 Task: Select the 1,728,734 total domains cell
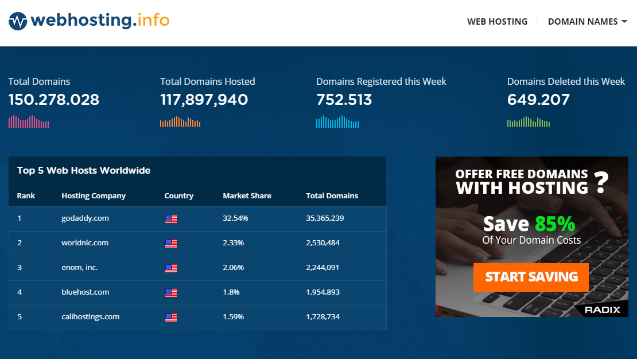tap(323, 317)
